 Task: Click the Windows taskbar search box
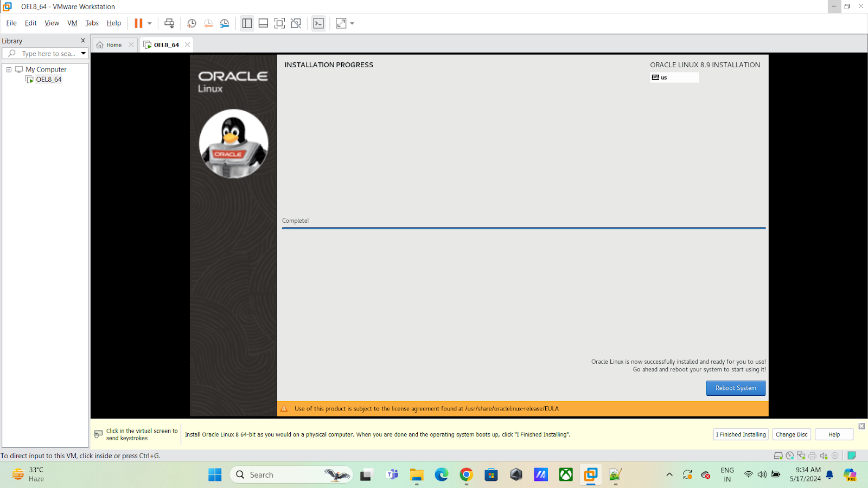[x=291, y=475]
